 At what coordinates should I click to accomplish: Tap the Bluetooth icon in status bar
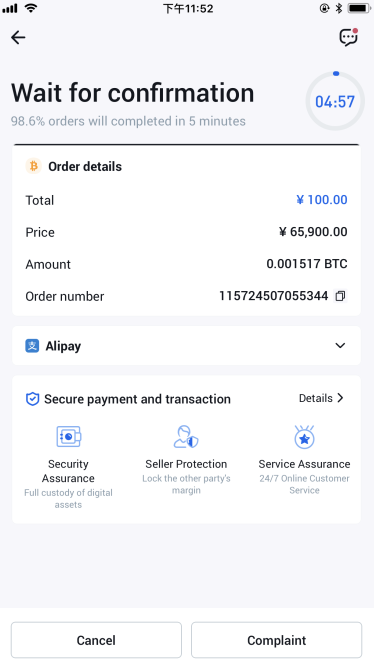point(339,8)
